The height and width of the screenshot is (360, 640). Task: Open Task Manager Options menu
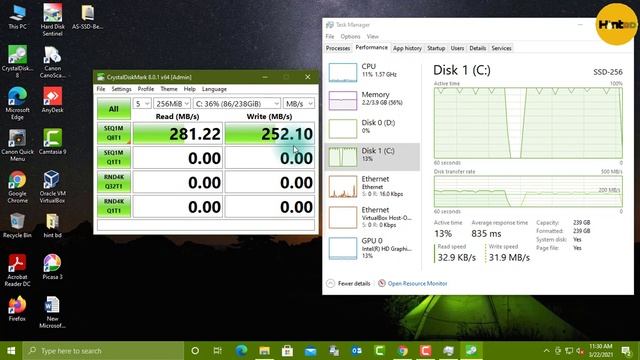(350, 36)
